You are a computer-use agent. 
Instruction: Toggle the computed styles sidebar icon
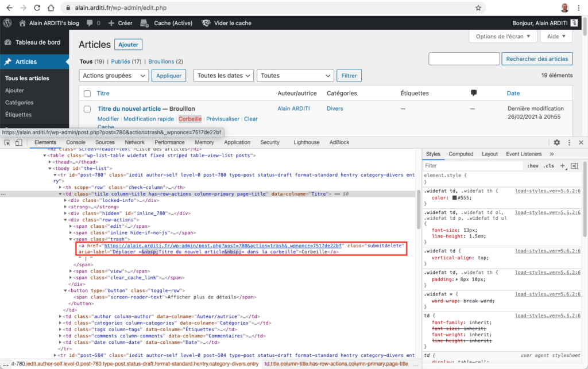click(574, 166)
